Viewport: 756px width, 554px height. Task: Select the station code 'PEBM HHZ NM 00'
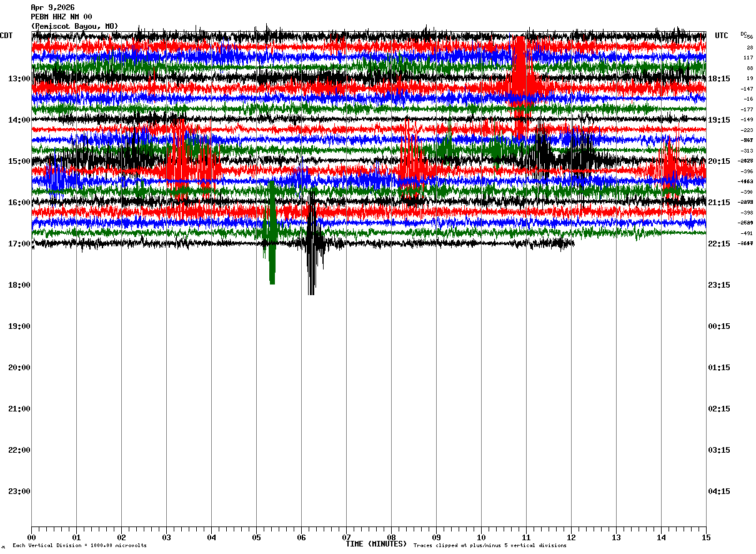coord(61,17)
